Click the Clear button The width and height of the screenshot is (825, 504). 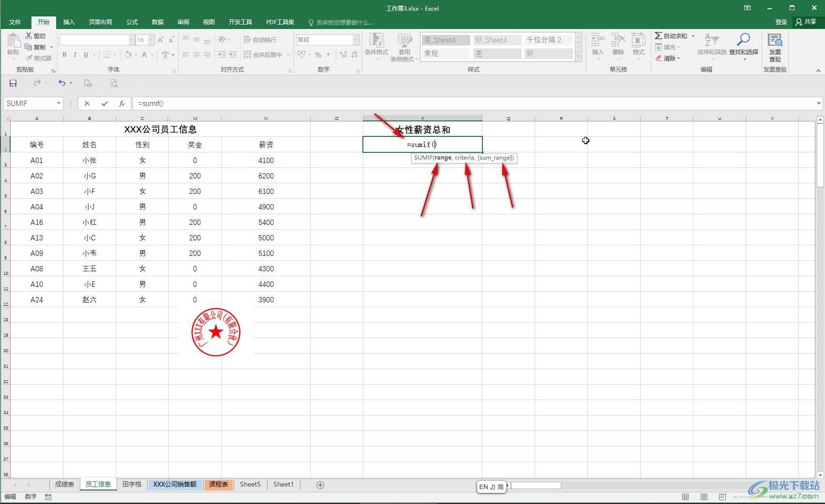point(668,58)
